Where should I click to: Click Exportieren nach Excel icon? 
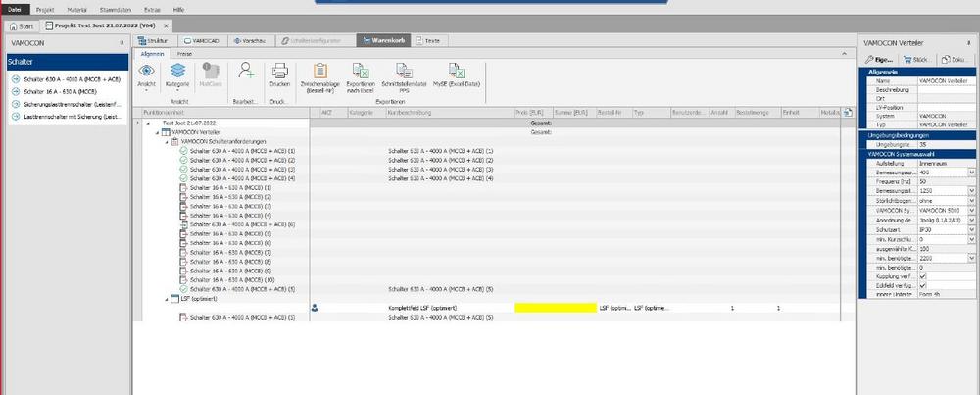click(x=360, y=71)
